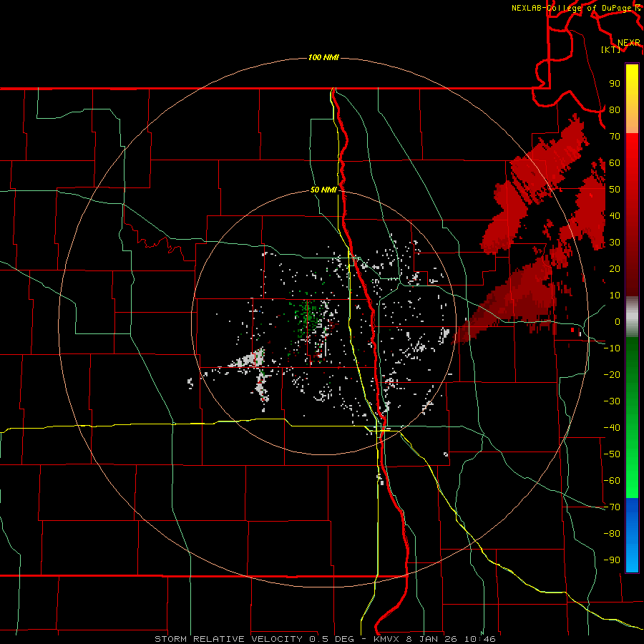This screenshot has height=644, width=644.
Task: Click the -60 value on velocity scale
Action: coord(612,481)
